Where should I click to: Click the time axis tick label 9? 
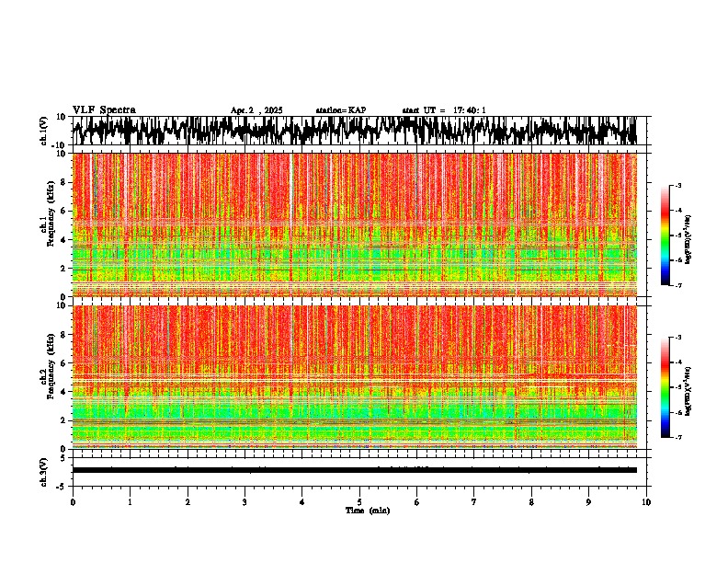pos(588,502)
